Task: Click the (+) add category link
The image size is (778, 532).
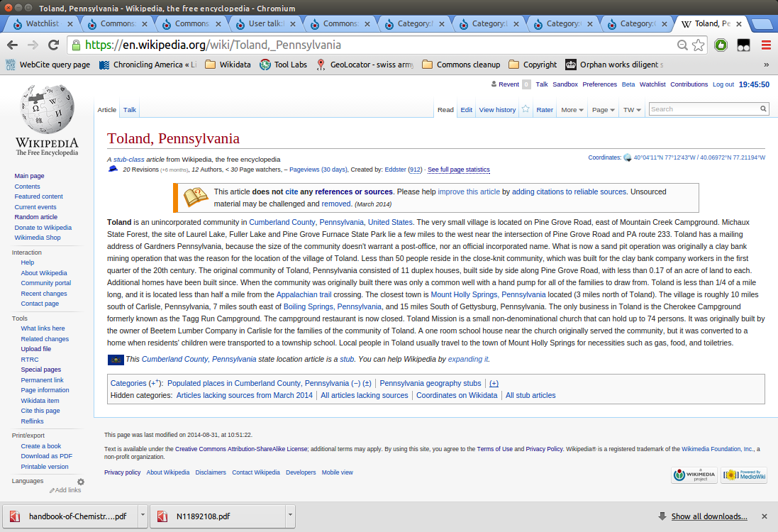Action: (494, 383)
